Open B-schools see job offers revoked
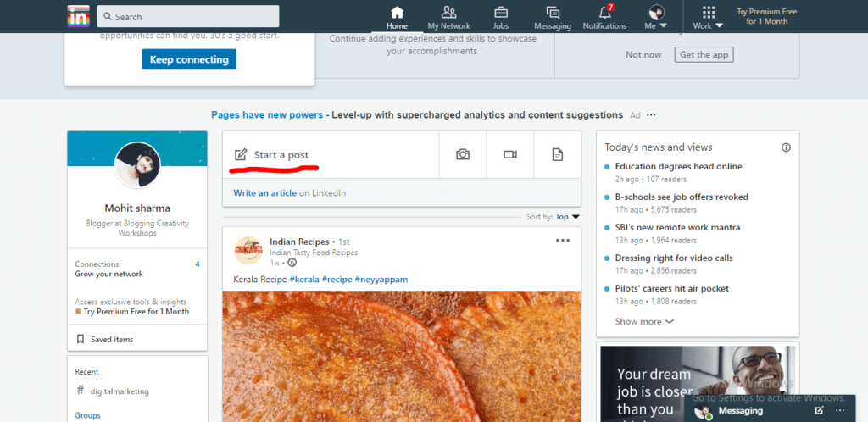The width and height of the screenshot is (868, 422). click(682, 197)
